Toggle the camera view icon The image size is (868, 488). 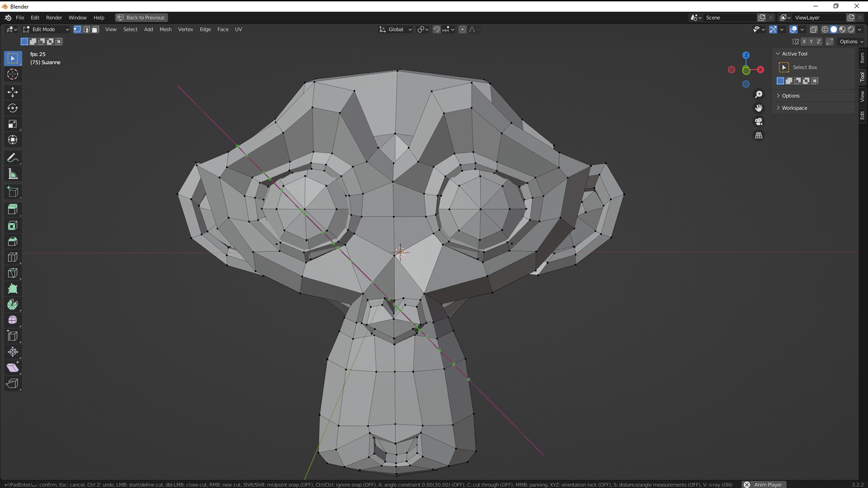pos(759,122)
